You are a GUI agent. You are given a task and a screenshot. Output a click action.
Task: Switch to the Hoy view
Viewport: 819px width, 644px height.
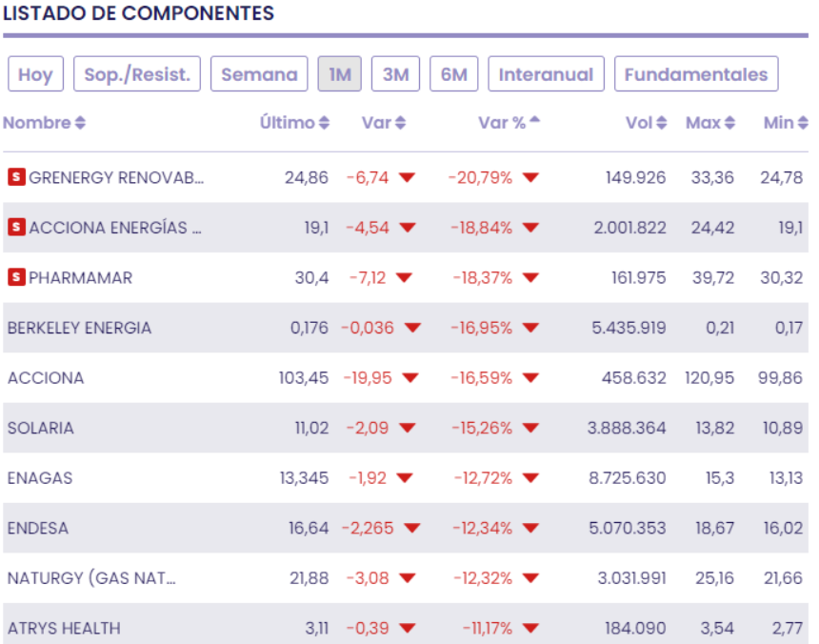point(35,74)
